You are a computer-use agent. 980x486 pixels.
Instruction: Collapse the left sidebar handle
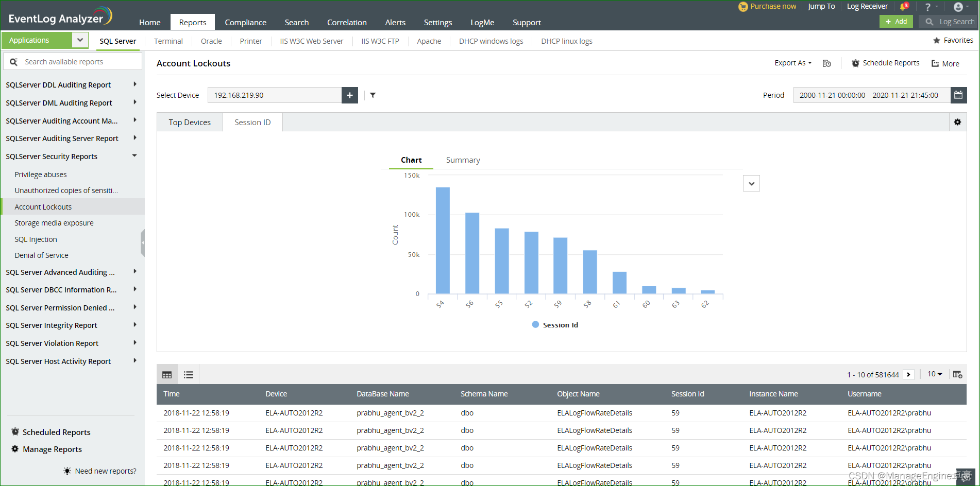143,242
